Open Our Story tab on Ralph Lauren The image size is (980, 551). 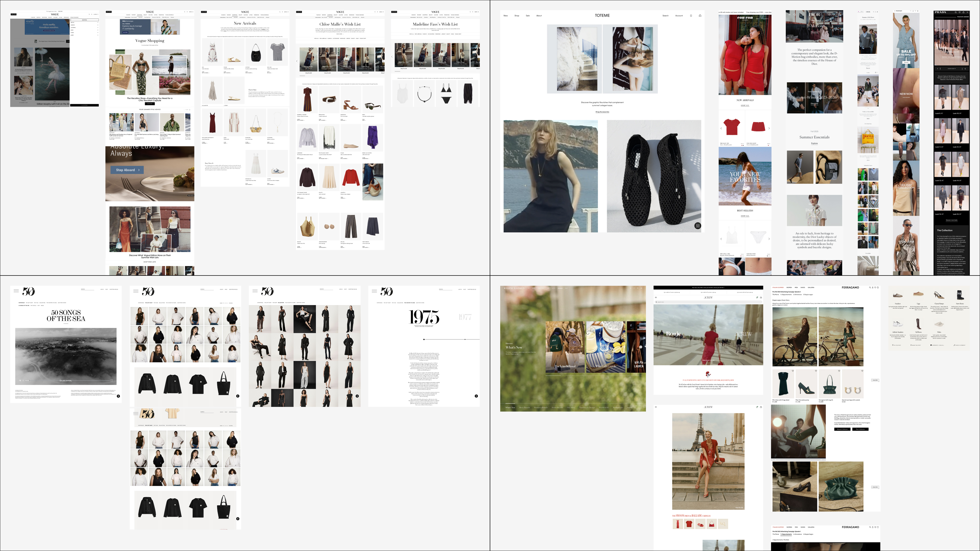tap(571, 408)
